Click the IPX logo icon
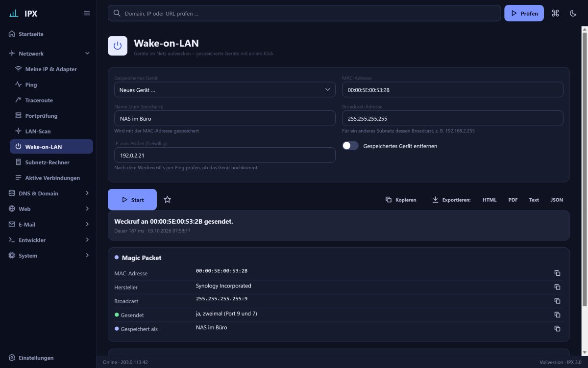Viewport: 588px width, 368px height. tap(14, 13)
